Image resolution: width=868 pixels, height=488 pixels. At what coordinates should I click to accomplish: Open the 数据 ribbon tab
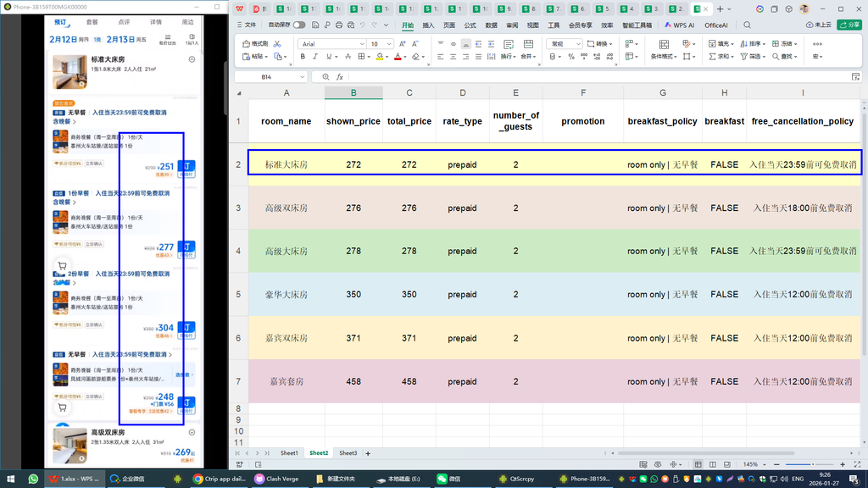pos(491,25)
